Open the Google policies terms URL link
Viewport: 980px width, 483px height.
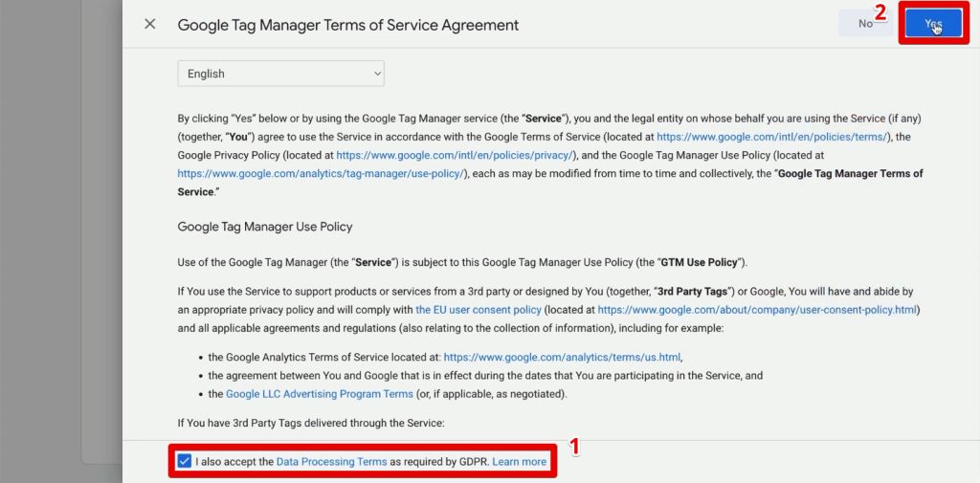pos(772,136)
